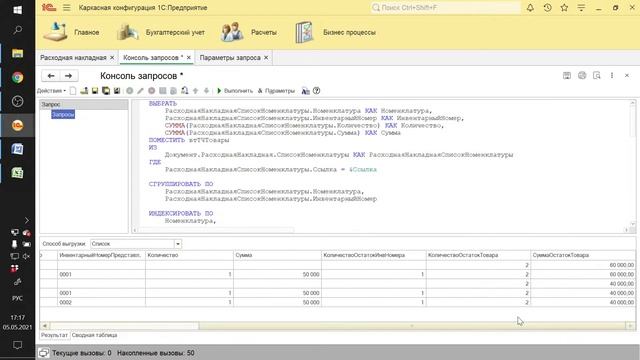
Task: Open help question mark icon
Action: tap(316, 91)
